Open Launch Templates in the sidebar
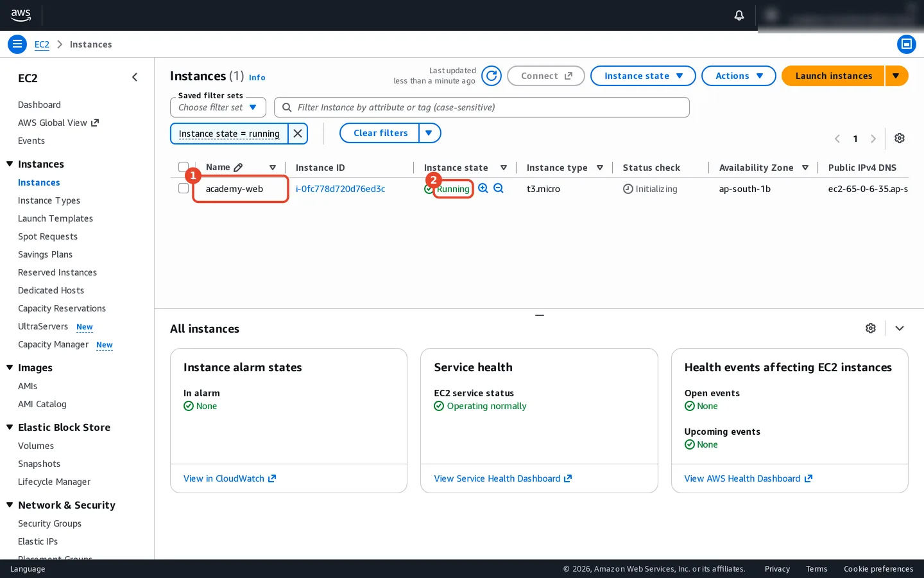 coord(55,218)
